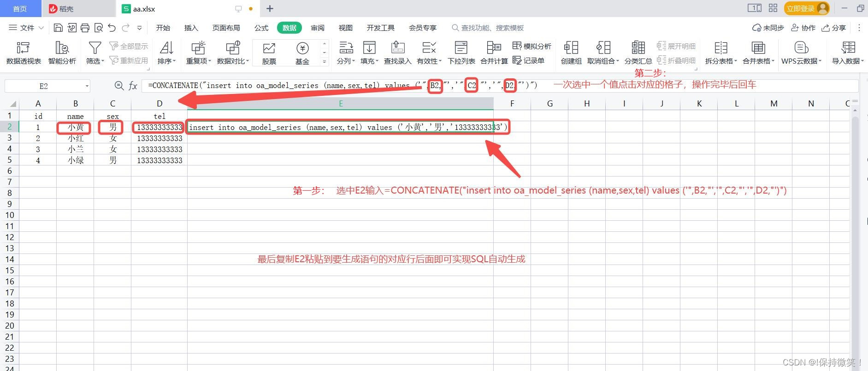Click the Print icon in quick toolbar

pos(85,28)
